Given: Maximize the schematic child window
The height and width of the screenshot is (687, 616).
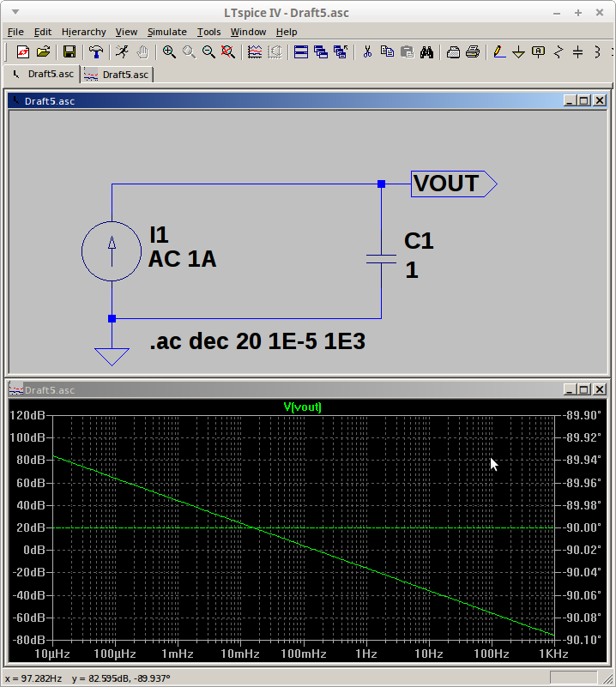Looking at the screenshot, I should [584, 100].
